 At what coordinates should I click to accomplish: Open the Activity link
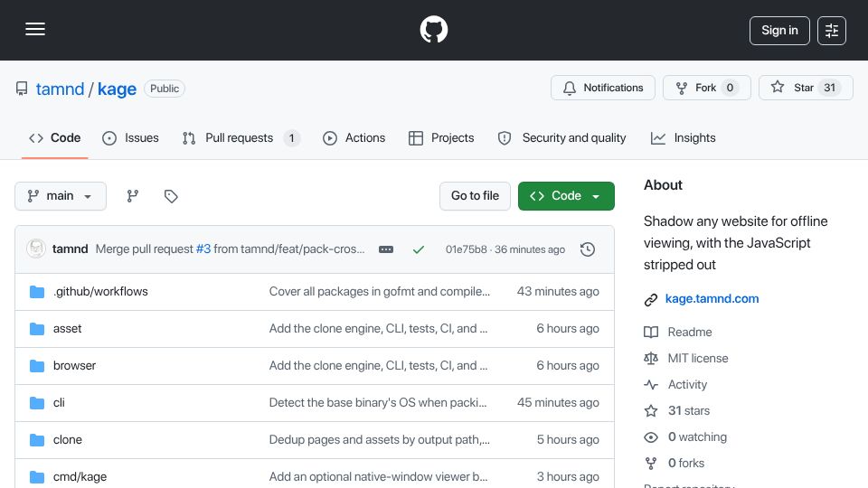click(687, 385)
